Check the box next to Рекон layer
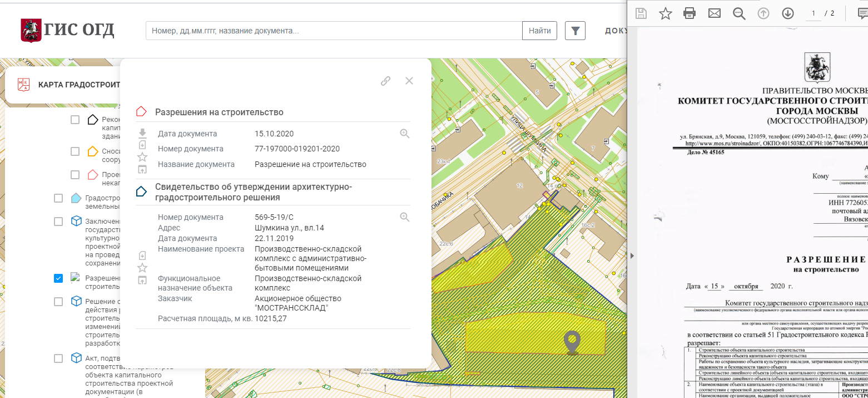This screenshot has height=398, width=868. (x=75, y=120)
